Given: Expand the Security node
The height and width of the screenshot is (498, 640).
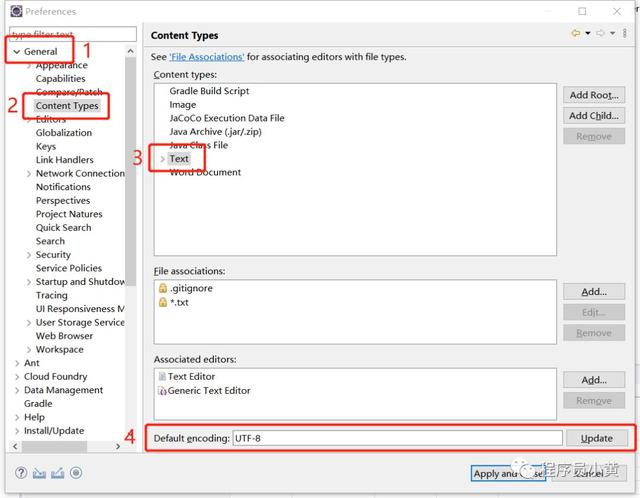Looking at the screenshot, I should pyautogui.click(x=29, y=255).
